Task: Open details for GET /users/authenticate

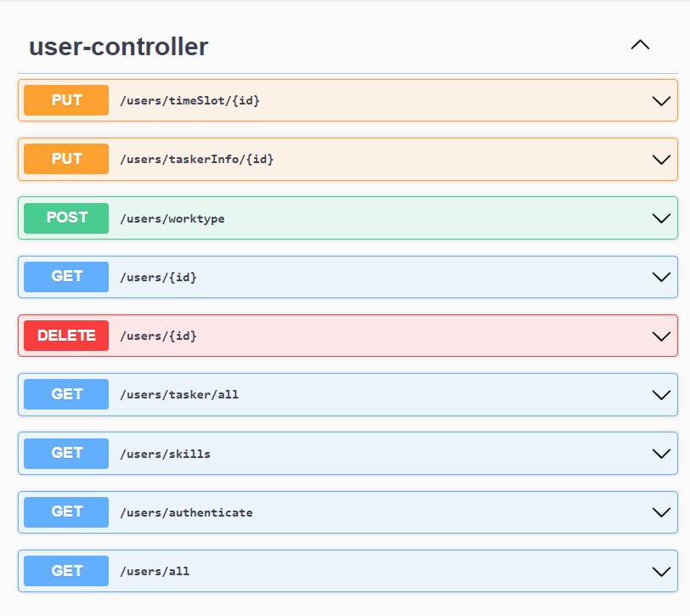Action: [x=661, y=511]
